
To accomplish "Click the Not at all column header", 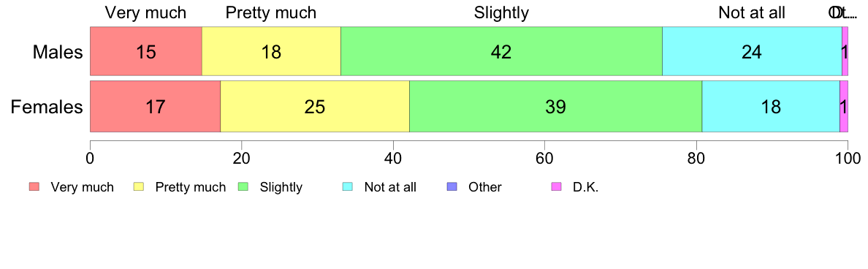I will pyautogui.click(x=752, y=12).
